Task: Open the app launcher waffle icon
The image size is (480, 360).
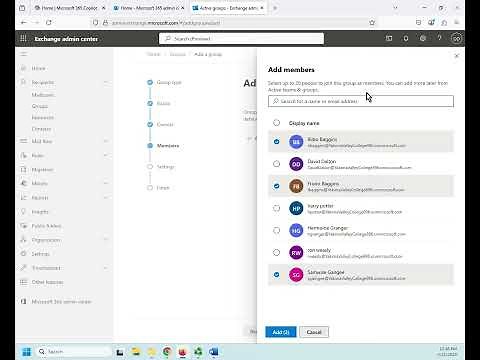Action: click(23, 38)
